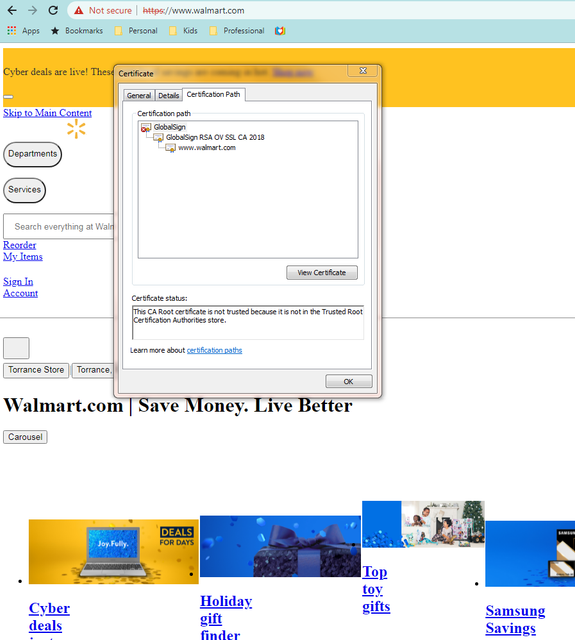
Task: Open the Cyber deals laptop banner image
Action: 113,551
